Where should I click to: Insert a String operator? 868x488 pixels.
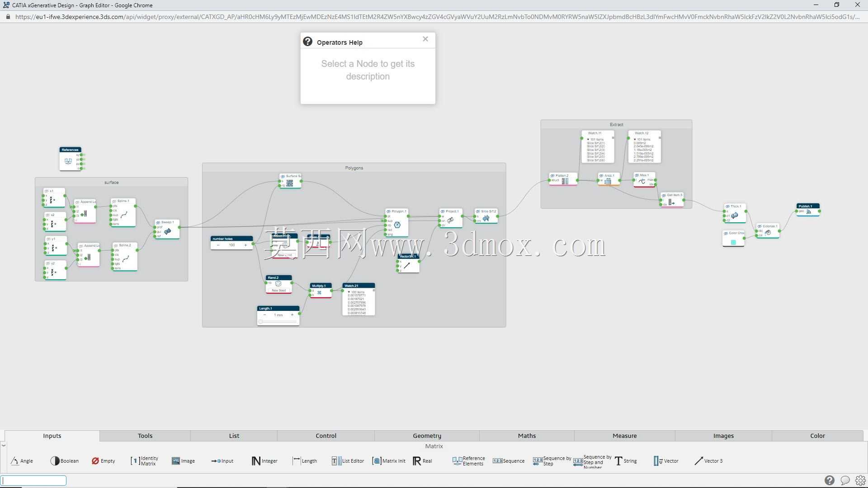pos(626,461)
